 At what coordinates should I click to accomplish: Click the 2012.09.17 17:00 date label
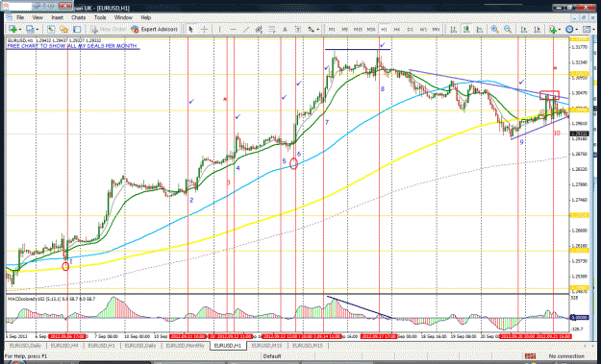coord(380,336)
